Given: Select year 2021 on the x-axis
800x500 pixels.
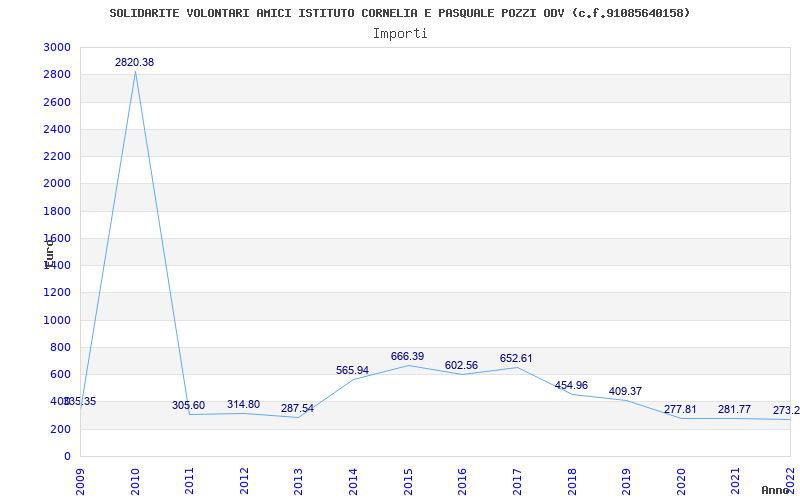Looking at the screenshot, I should click(736, 479).
